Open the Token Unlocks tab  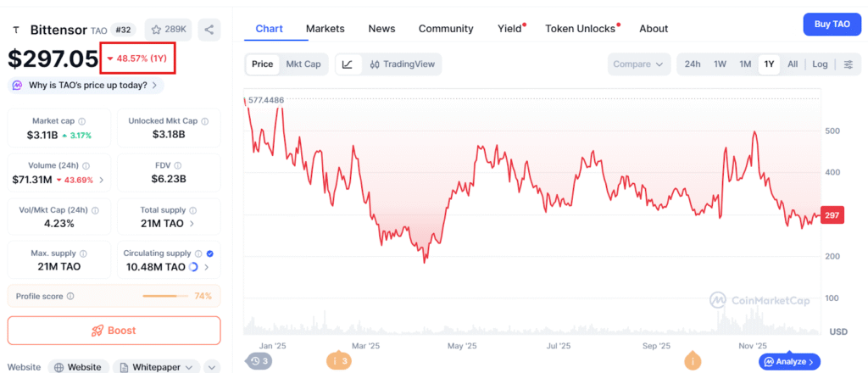pyautogui.click(x=580, y=29)
